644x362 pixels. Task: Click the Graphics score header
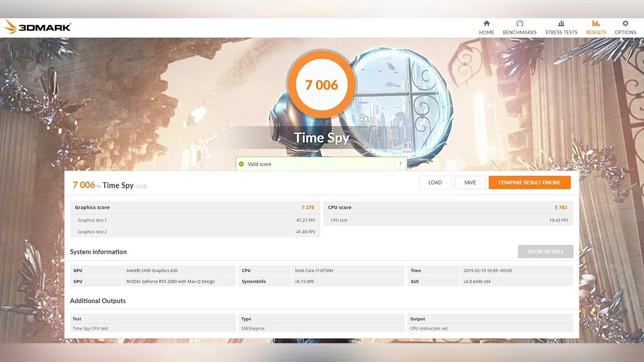92,208
